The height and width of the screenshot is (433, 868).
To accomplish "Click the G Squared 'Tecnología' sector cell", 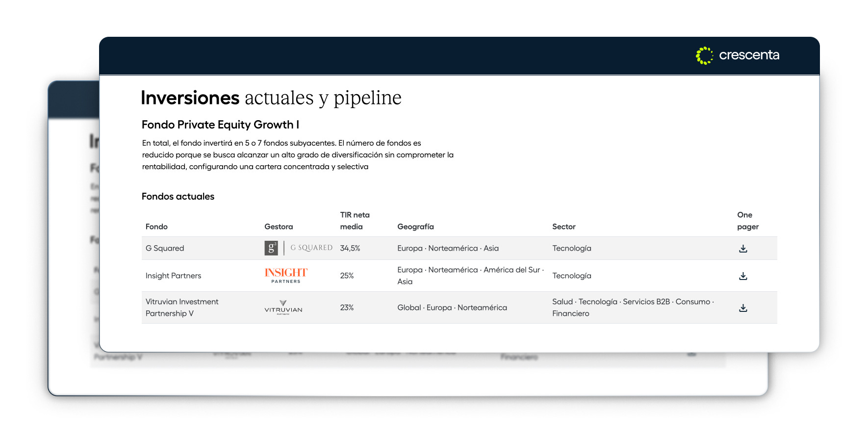I will [x=572, y=248].
